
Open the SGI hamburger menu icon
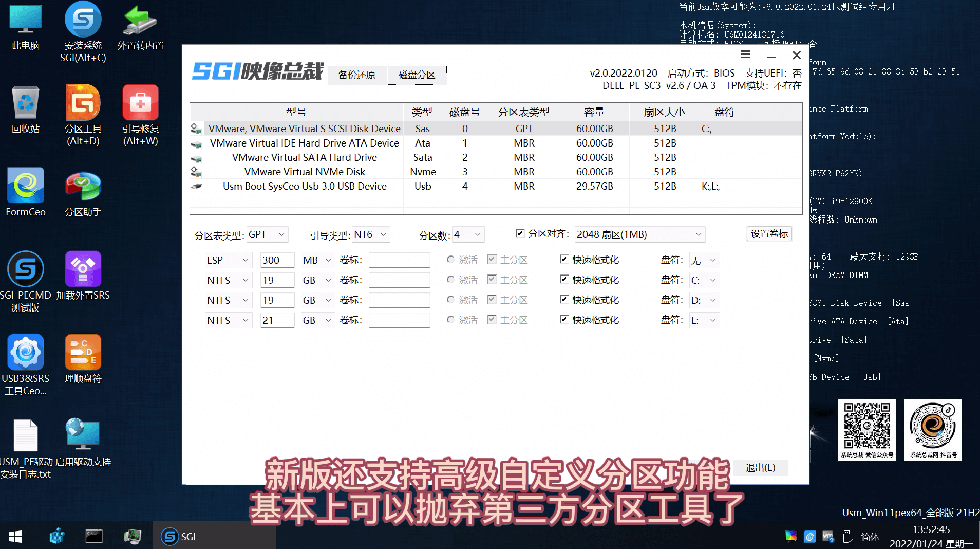(746, 54)
